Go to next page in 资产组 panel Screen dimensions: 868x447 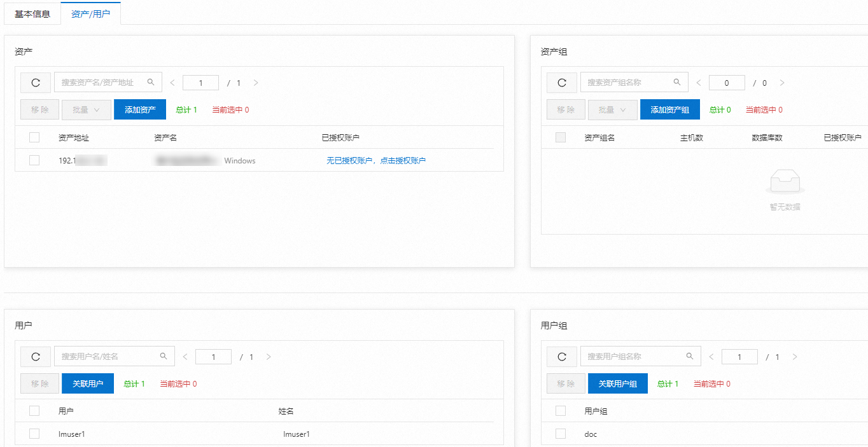pyautogui.click(x=782, y=83)
